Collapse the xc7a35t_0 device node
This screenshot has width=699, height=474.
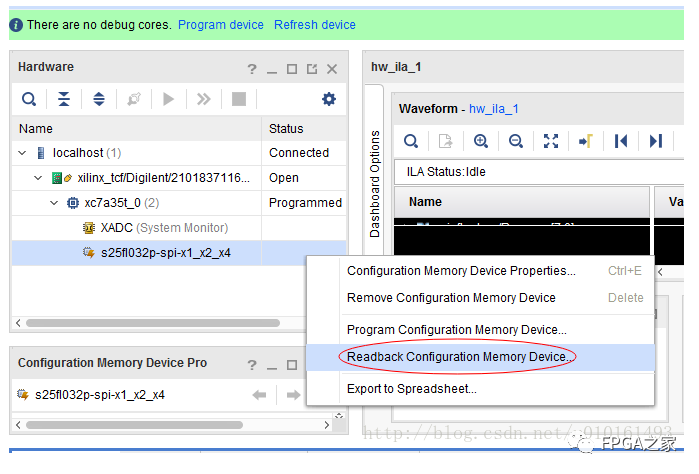pos(54,203)
